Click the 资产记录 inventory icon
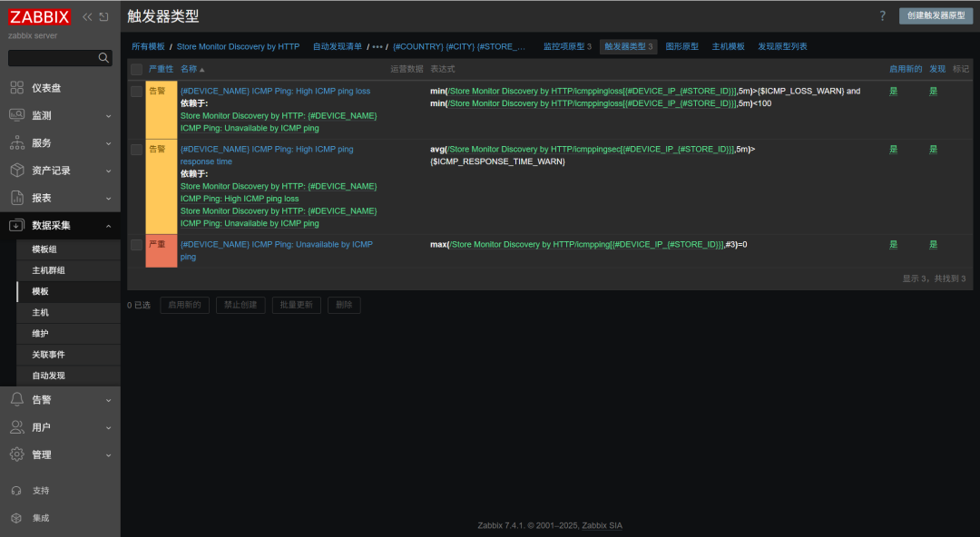 [x=17, y=170]
